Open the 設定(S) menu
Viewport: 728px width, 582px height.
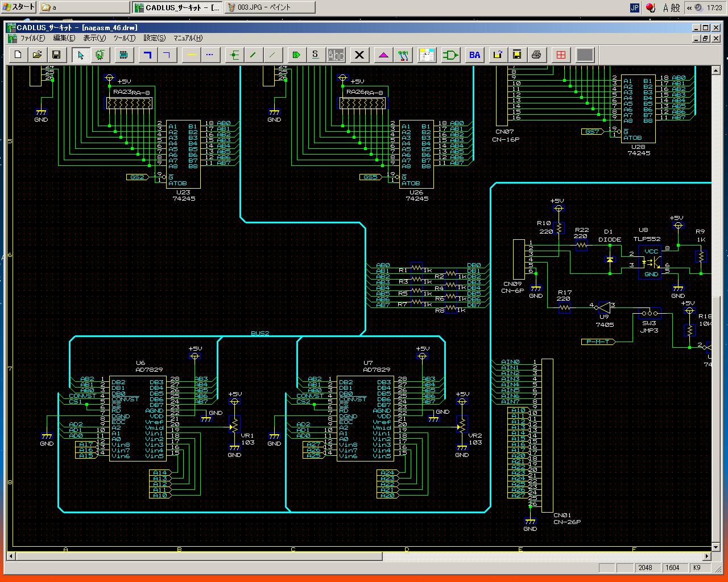click(154, 38)
